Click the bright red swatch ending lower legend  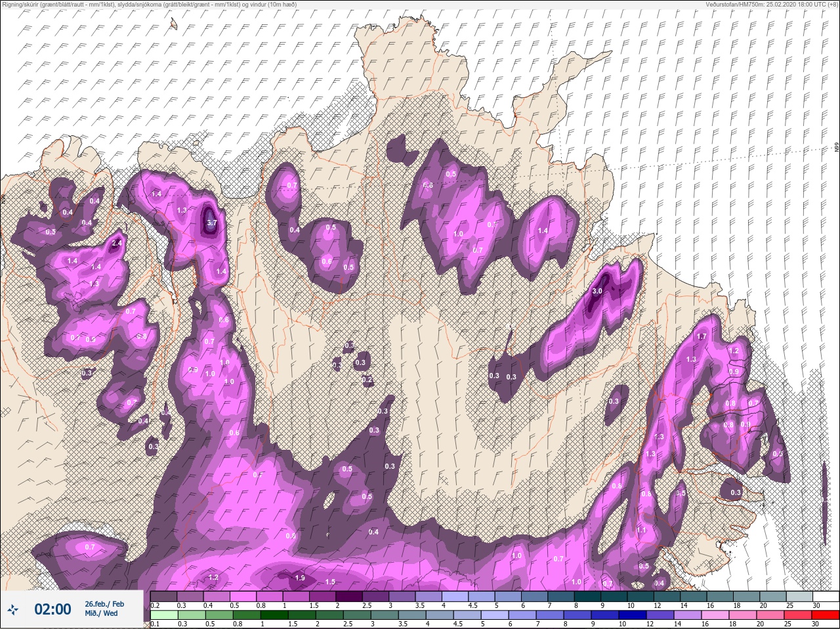tap(826, 615)
